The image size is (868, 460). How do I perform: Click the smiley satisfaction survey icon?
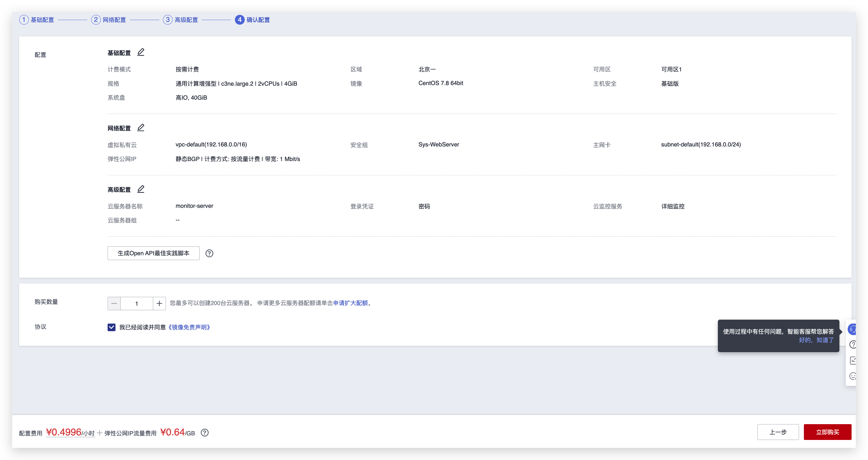tap(853, 376)
